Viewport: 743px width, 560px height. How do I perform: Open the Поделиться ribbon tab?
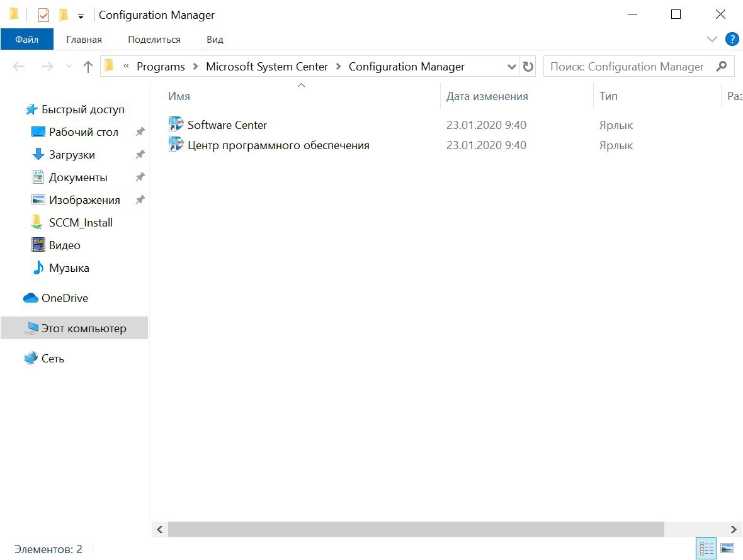[x=154, y=39]
